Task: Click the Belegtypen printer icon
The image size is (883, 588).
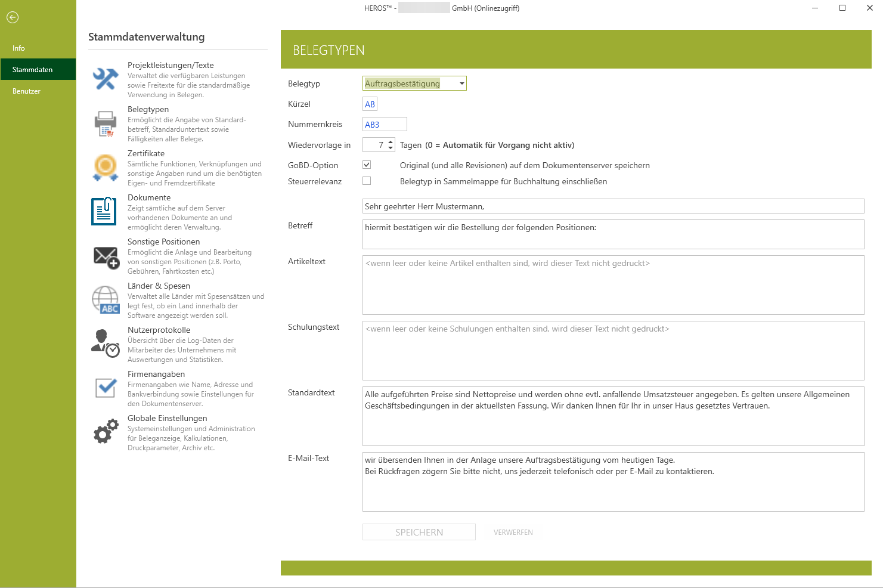Action: point(106,123)
